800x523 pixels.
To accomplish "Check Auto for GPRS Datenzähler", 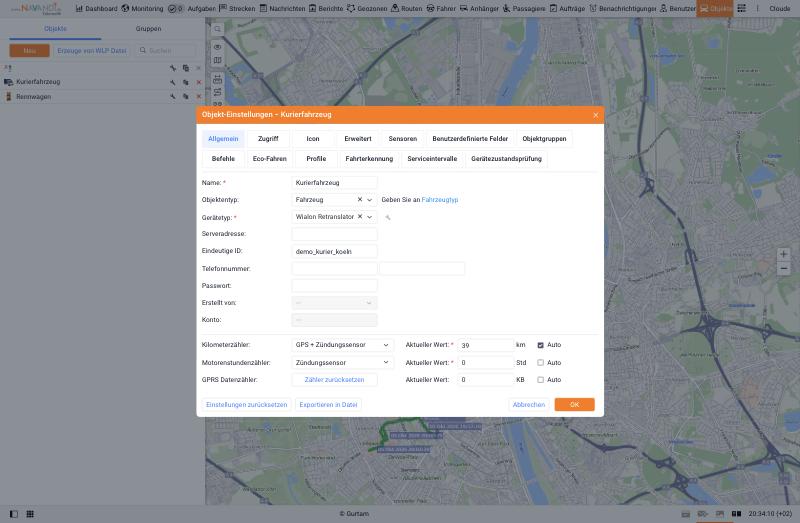I will (540, 380).
